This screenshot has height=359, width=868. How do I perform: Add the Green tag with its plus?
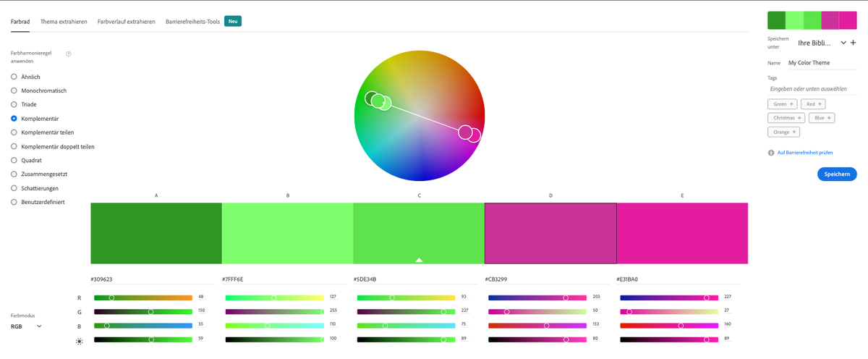[x=792, y=104]
